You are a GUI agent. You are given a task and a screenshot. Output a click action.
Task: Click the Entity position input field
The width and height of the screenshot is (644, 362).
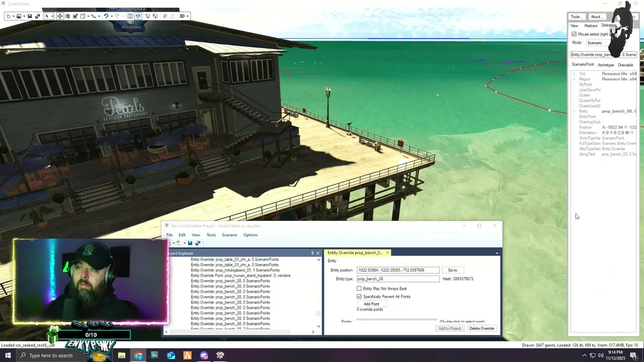click(x=398, y=270)
